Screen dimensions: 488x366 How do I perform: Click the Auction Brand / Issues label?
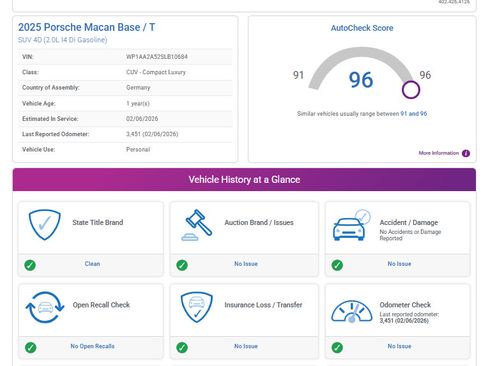[x=259, y=222]
